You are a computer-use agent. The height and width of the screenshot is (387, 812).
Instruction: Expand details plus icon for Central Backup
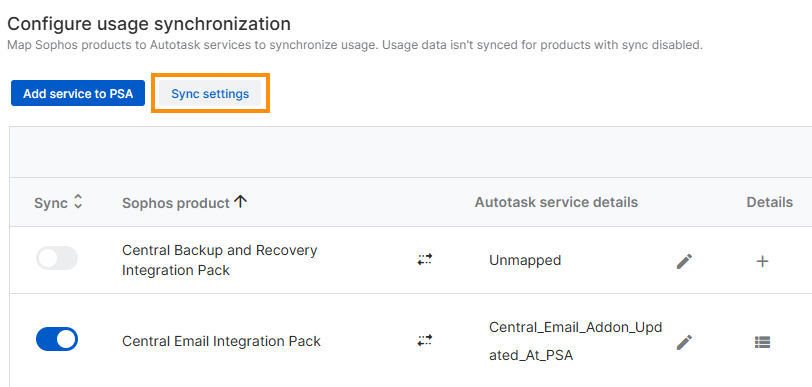762,261
